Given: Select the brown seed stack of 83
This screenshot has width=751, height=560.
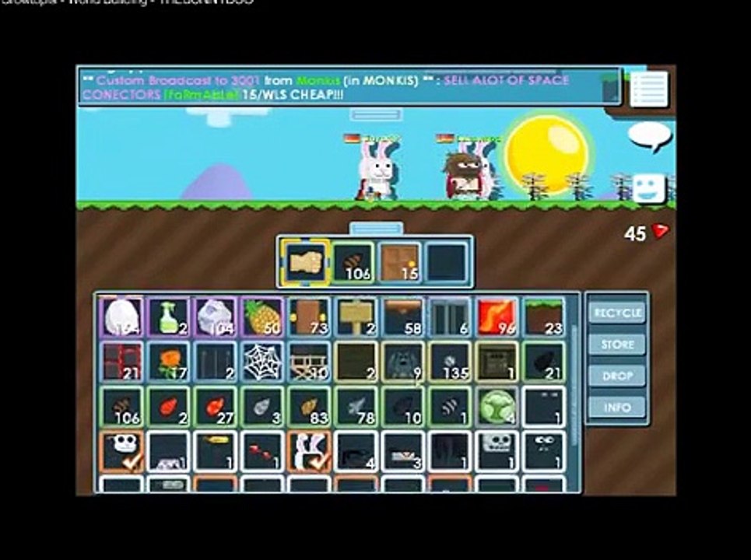Looking at the screenshot, I should tap(309, 407).
